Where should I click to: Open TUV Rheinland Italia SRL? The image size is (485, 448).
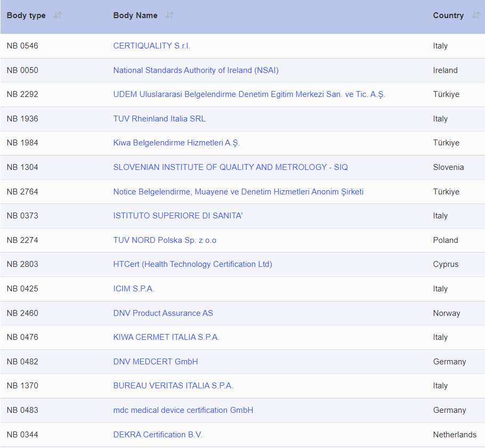pyautogui.click(x=159, y=119)
